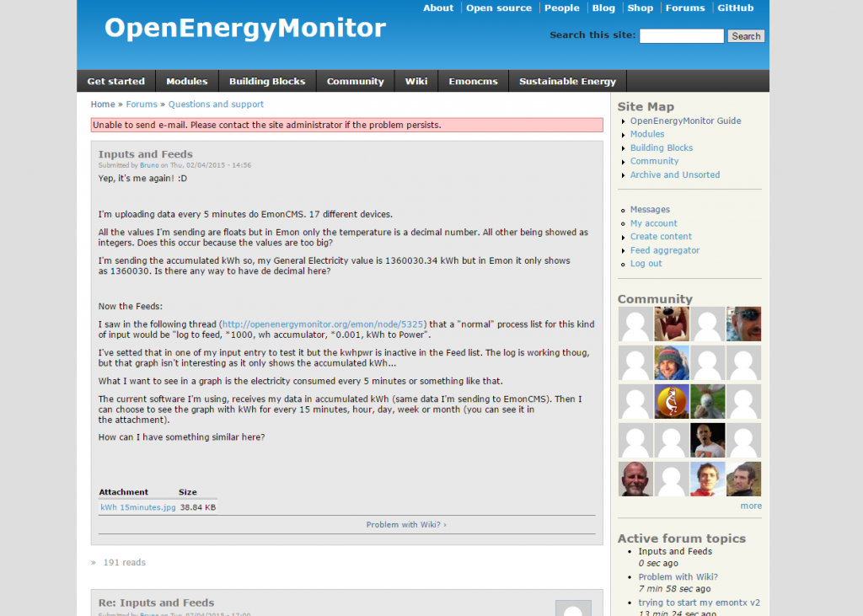Open OpenEnergyMonitor Guide in Site Map
Screen dimensions: 863x616
tap(685, 121)
